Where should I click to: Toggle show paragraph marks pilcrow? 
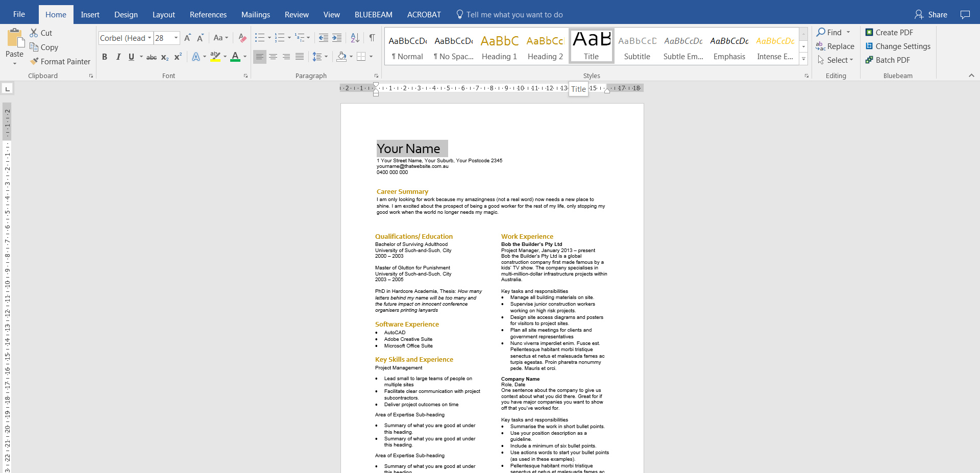click(x=372, y=38)
